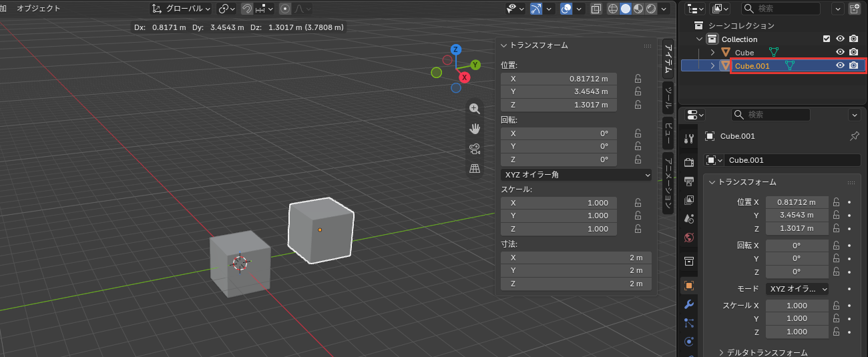Click the red X axis on navigation gizmo
868x357 pixels.
(465, 77)
